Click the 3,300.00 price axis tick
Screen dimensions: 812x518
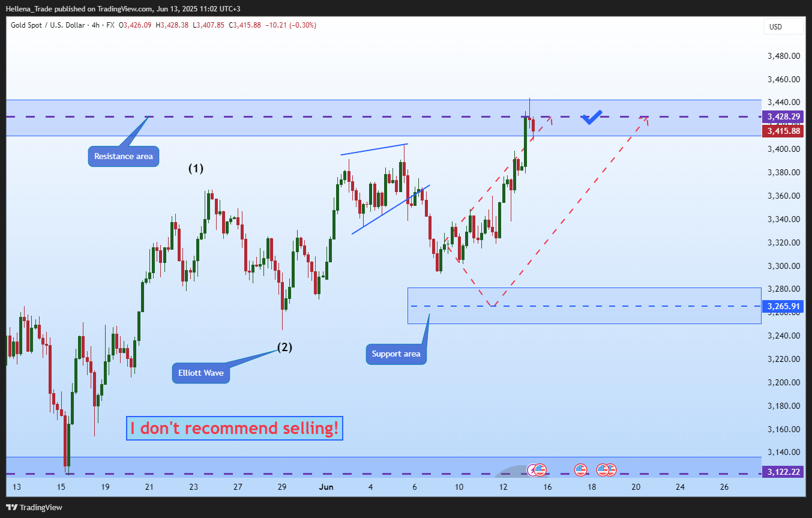(x=784, y=266)
